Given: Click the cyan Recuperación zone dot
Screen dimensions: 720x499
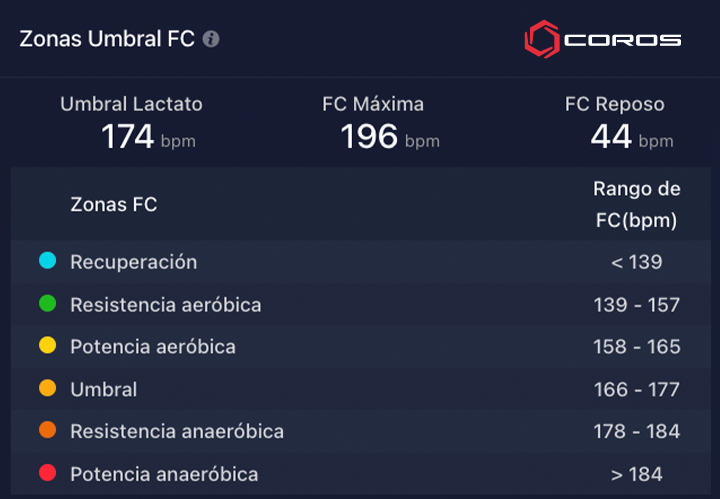Looking at the screenshot, I should 47,260.
